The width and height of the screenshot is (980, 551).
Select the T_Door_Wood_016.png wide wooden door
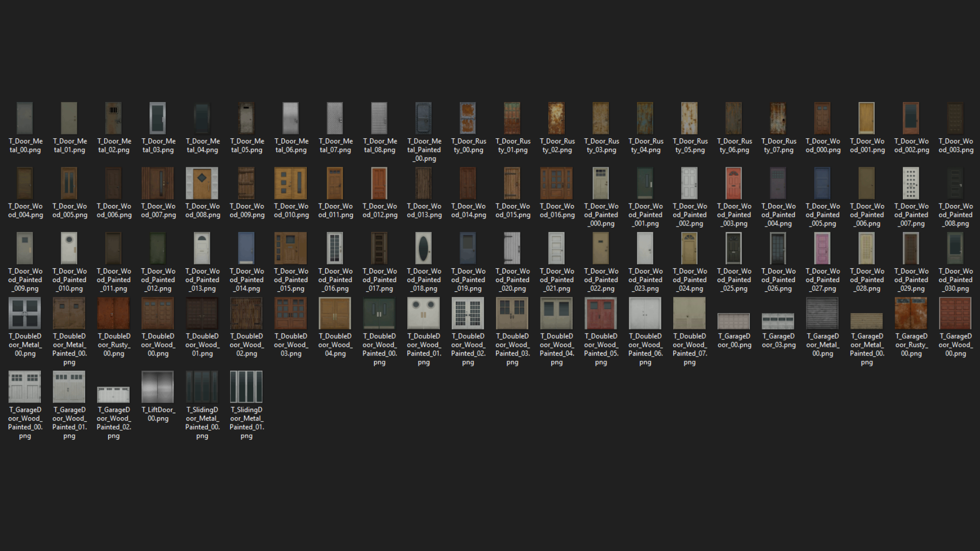click(x=556, y=183)
